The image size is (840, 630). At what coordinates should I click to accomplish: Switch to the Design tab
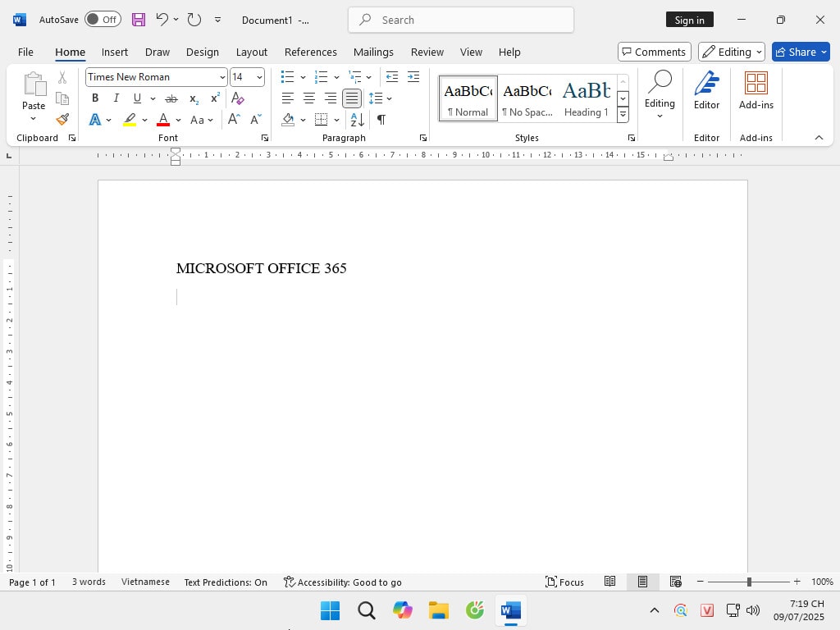tap(202, 52)
